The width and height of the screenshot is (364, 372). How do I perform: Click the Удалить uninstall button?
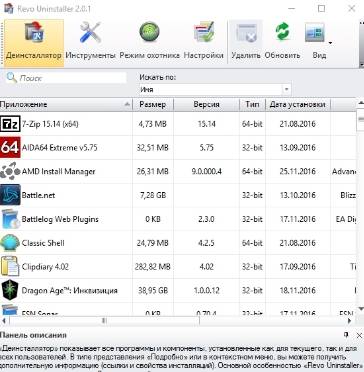click(x=246, y=41)
